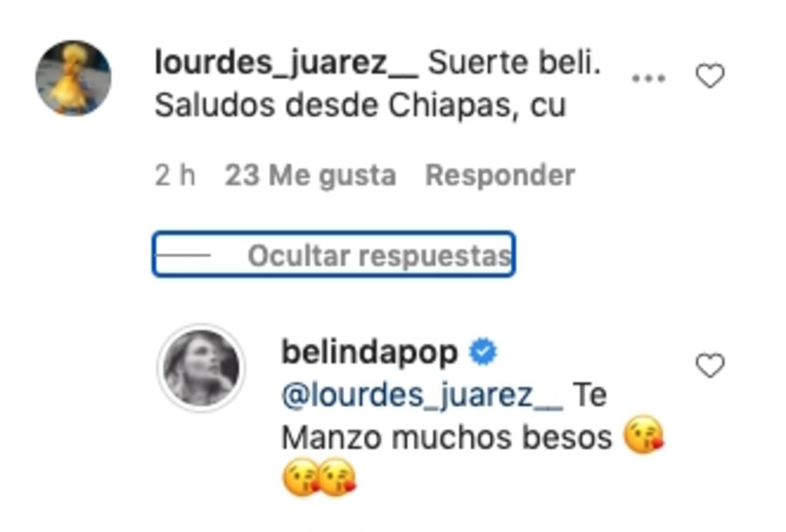Open belindapop's black-and-white profile photo

pos(201,367)
